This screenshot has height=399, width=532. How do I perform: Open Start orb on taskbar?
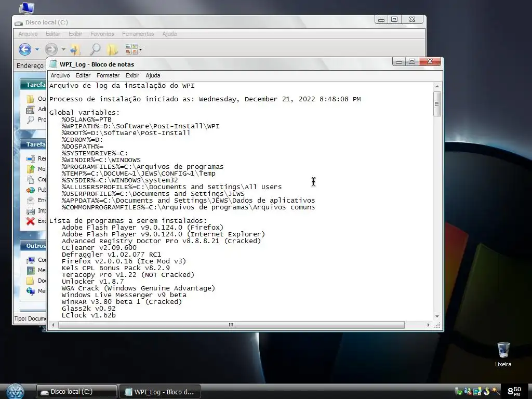[15, 391]
